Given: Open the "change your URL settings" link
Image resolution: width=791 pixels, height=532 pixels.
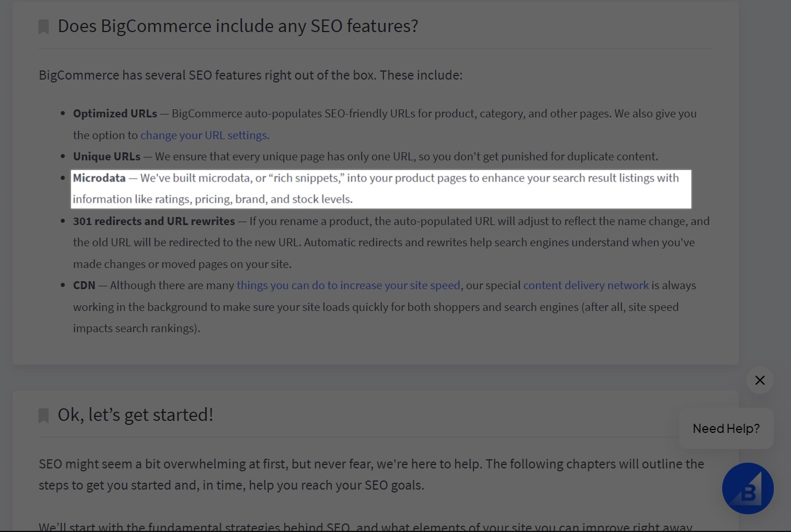Looking at the screenshot, I should (205, 135).
